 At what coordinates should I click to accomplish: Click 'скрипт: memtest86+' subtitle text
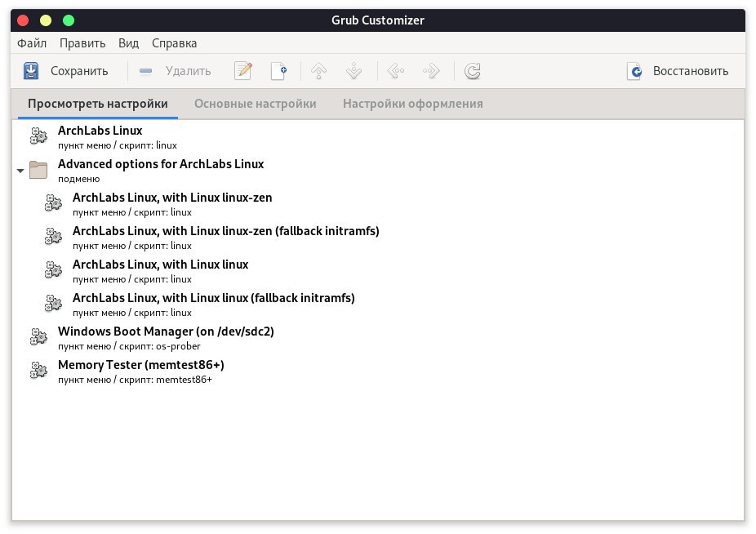tap(166, 380)
